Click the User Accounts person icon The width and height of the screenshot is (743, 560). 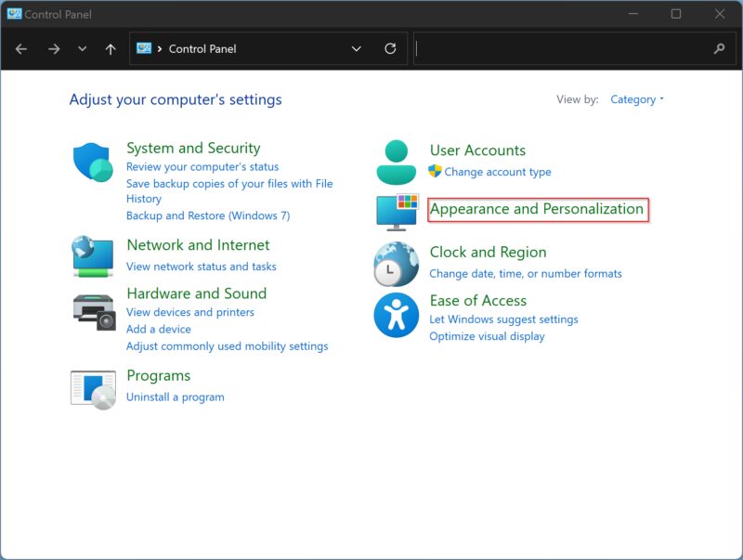pos(397,162)
